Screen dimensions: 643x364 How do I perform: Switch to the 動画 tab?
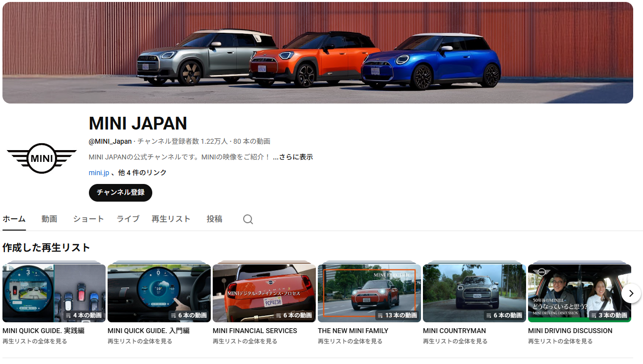[49, 219]
